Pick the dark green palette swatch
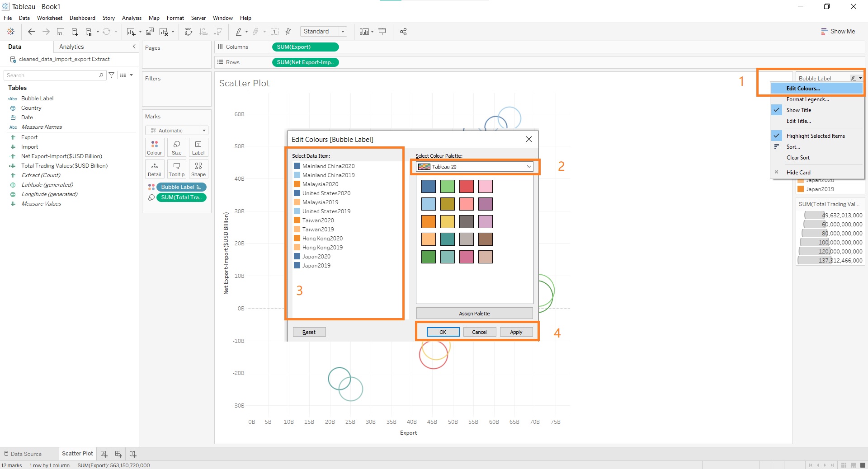This screenshot has width=868, height=469. 429,257
